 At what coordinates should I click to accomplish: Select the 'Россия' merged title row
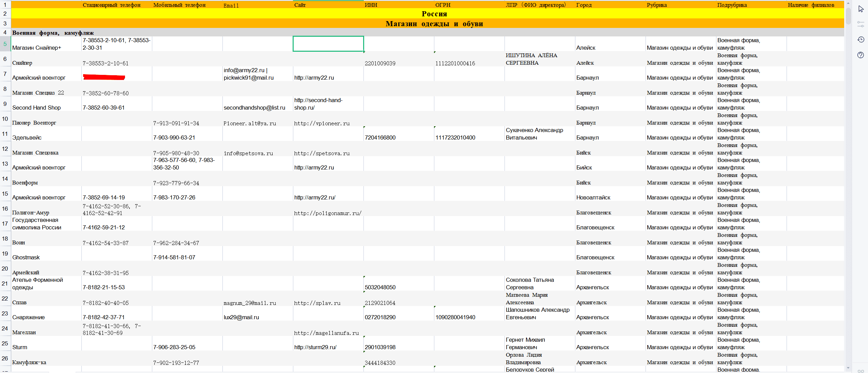(x=428, y=14)
